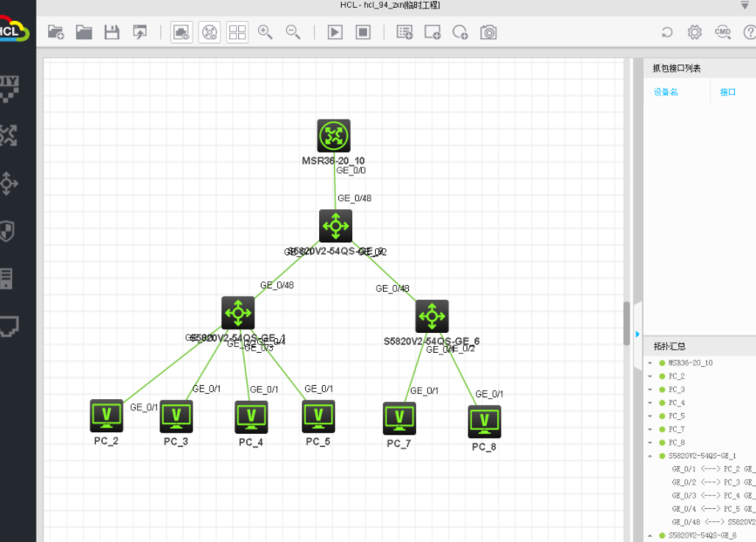The height and width of the screenshot is (542, 756).
Task: Expand PC_5 in topology summary
Action: [x=650, y=416]
